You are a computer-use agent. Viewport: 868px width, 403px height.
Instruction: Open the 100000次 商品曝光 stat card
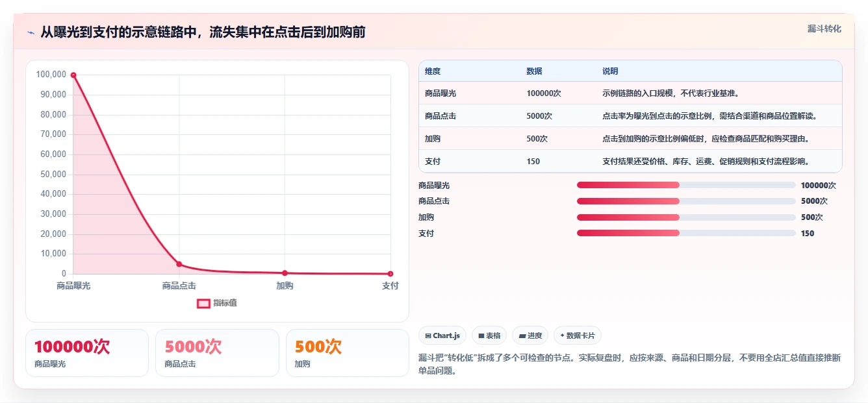[x=87, y=353]
